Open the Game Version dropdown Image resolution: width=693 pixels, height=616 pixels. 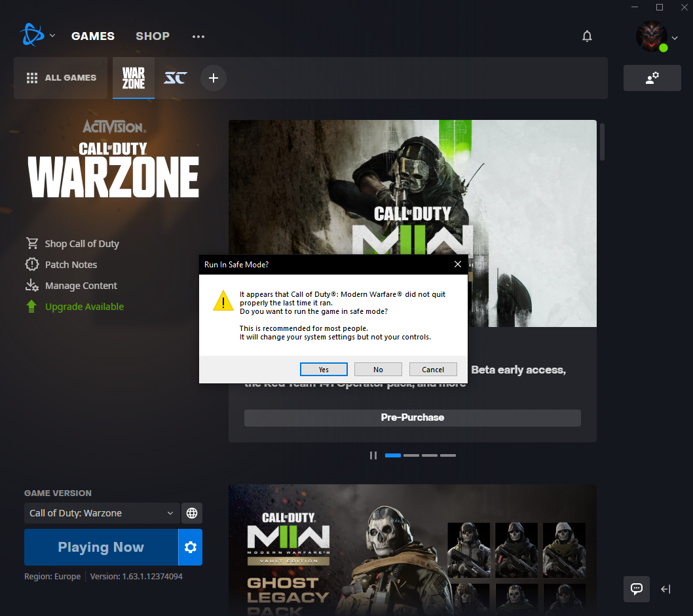point(102,513)
